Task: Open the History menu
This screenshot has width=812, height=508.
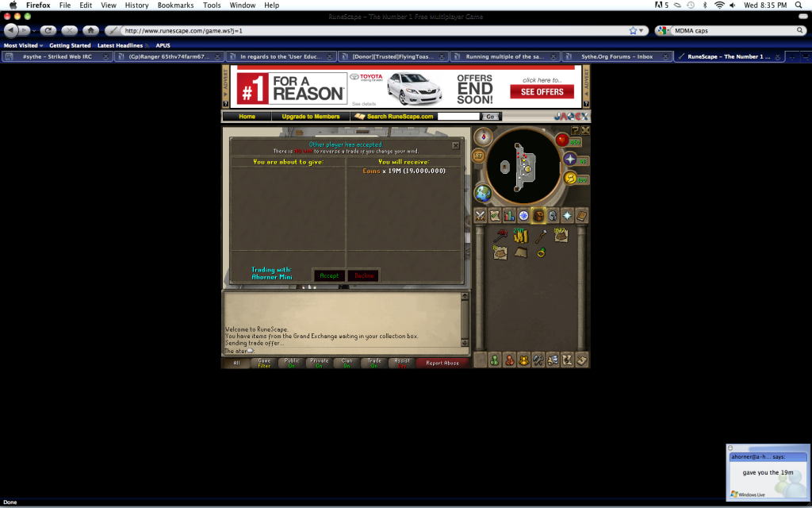Action: 136,6
